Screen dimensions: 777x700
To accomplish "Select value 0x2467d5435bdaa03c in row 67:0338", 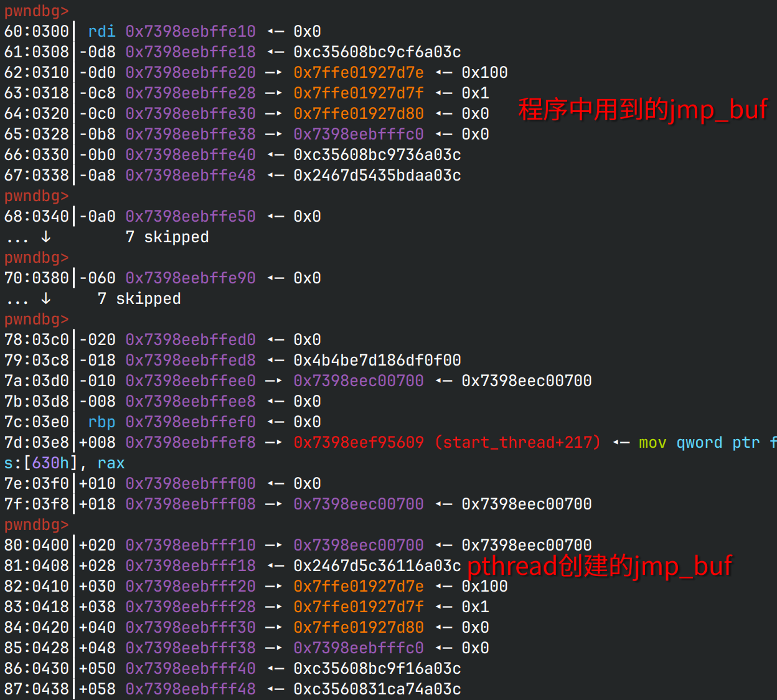I will tap(377, 175).
